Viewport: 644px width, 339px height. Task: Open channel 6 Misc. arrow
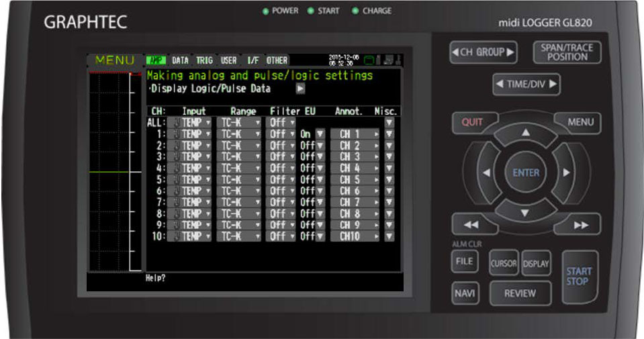coord(389,191)
